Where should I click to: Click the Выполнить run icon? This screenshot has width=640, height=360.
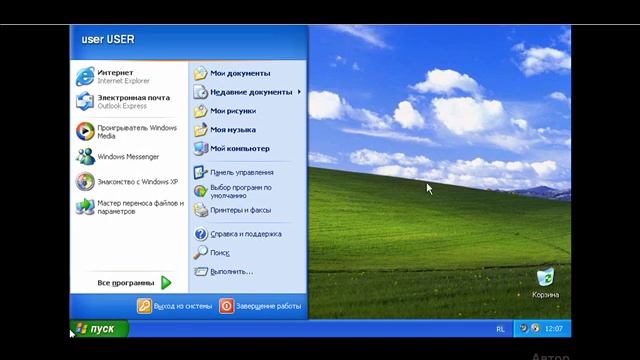point(200,271)
